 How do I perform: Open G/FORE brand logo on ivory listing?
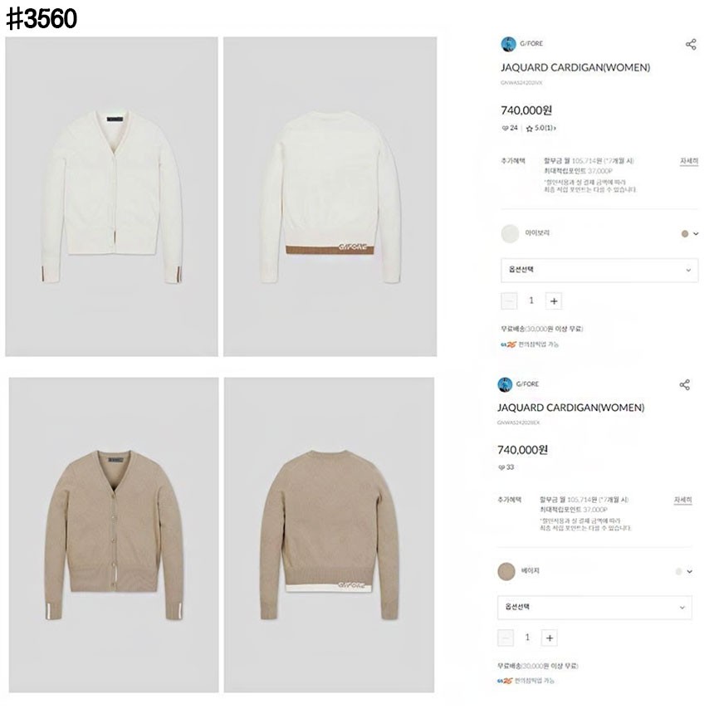point(508,44)
